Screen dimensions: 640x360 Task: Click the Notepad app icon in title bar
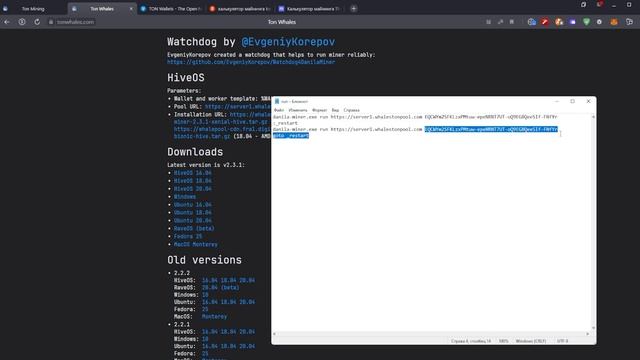277,101
